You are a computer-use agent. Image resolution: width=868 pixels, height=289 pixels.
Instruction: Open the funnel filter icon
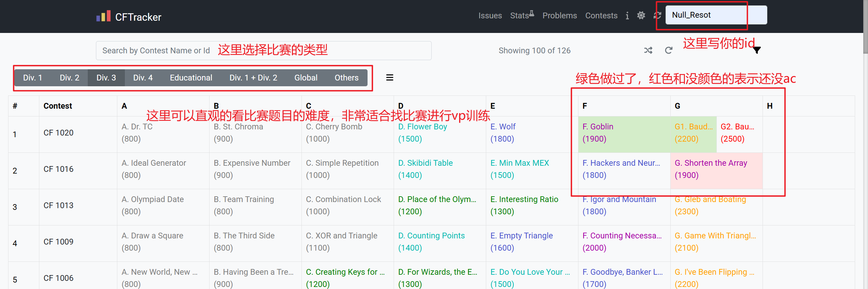tap(757, 51)
